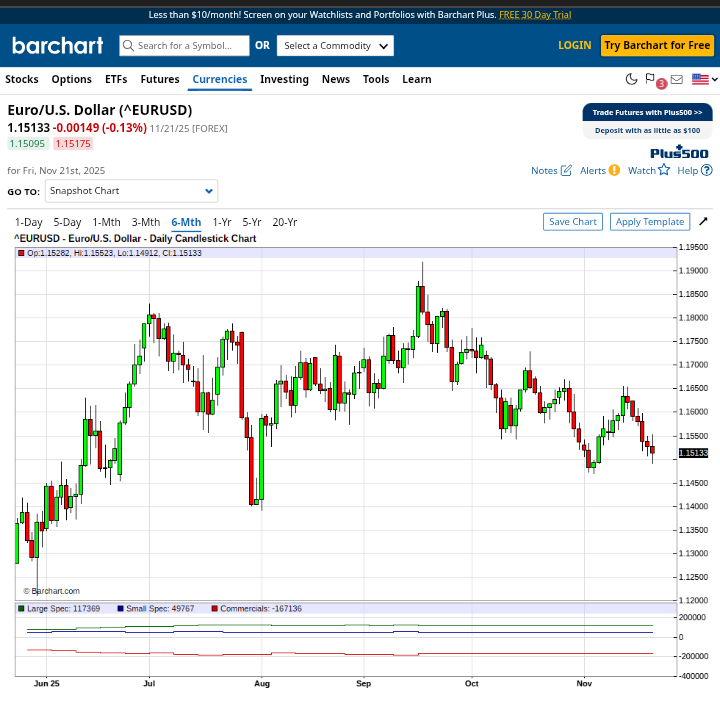The height and width of the screenshot is (712, 720).
Task: Open the Currencies menu
Action: click(x=219, y=79)
